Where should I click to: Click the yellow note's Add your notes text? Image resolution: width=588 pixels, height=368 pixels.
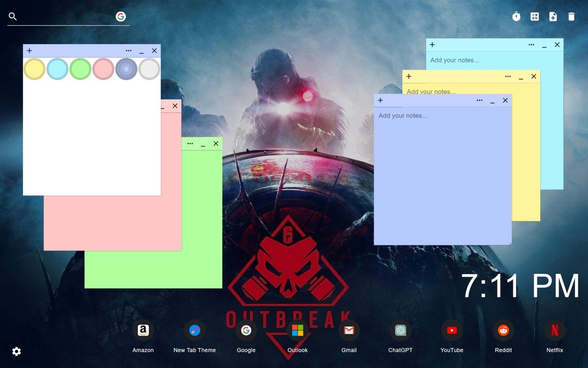coord(431,91)
